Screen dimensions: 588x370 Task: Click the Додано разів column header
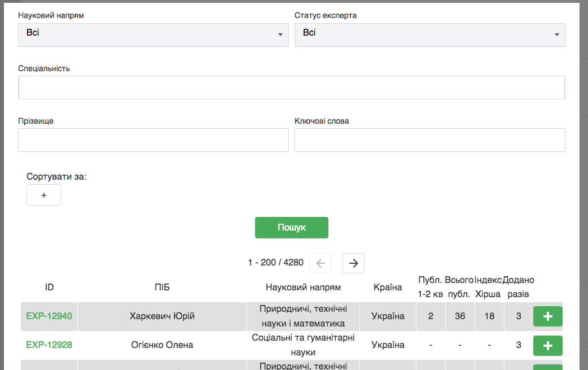pos(518,287)
